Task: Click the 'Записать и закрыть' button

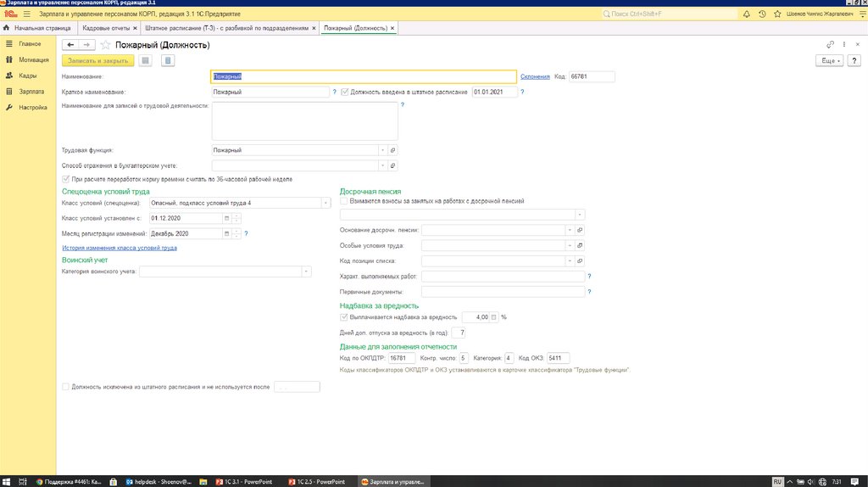Action: point(97,61)
